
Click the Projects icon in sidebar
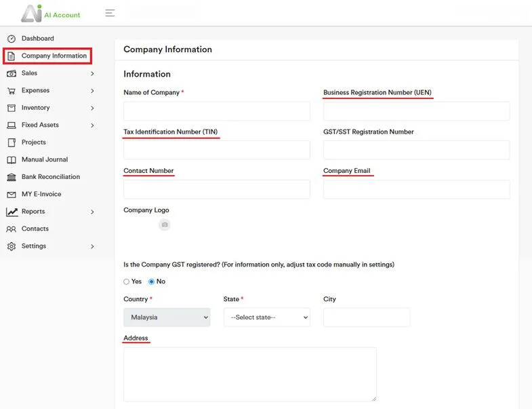11,142
